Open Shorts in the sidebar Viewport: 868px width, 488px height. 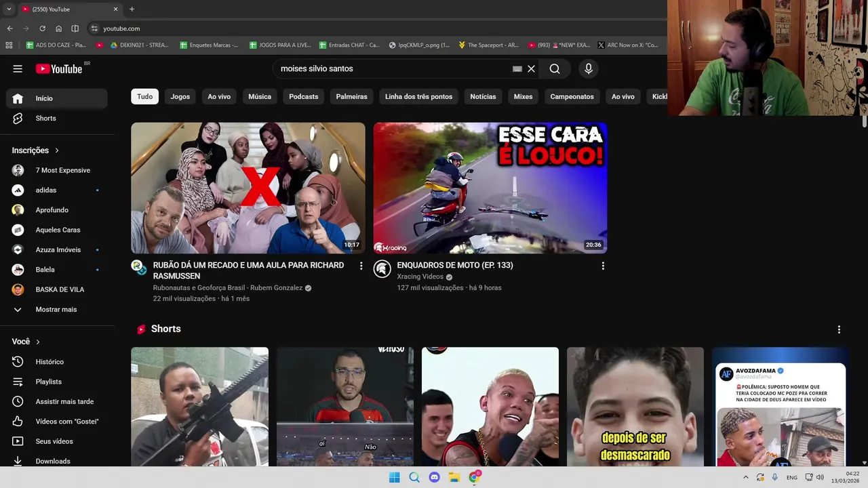tap(57, 118)
